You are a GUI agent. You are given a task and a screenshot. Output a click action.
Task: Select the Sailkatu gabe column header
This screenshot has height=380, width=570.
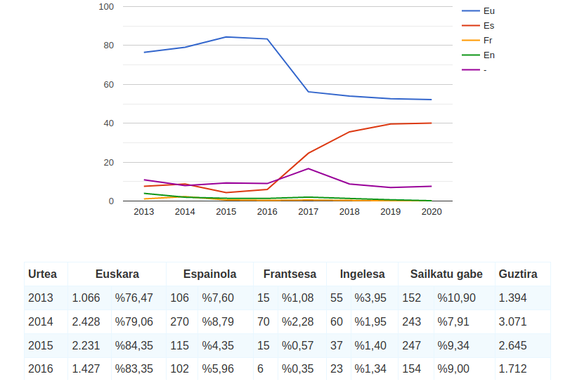(x=446, y=274)
